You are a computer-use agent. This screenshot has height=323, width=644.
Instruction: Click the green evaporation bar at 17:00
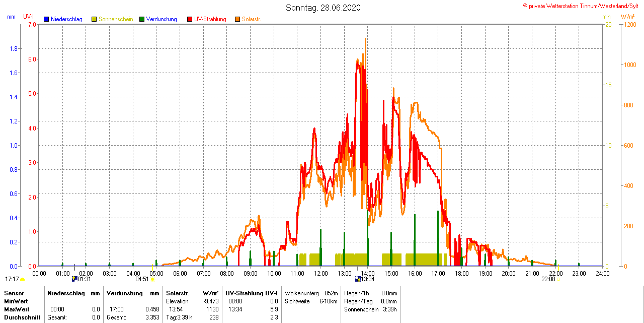438,238
